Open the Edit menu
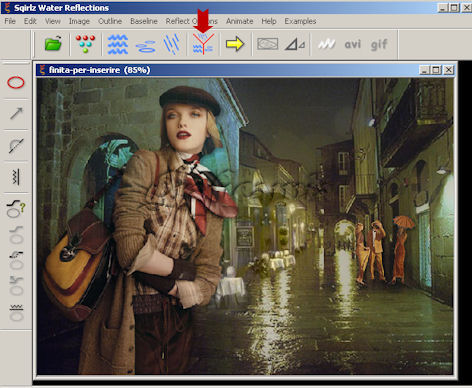This screenshot has width=472, height=388. (x=30, y=21)
